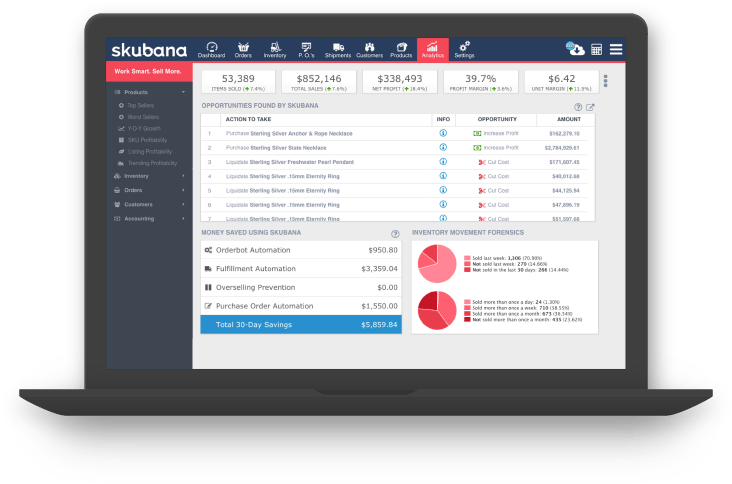Sort by Amount column header
Image resolution: width=732 pixels, height=484 pixels.
569,119
